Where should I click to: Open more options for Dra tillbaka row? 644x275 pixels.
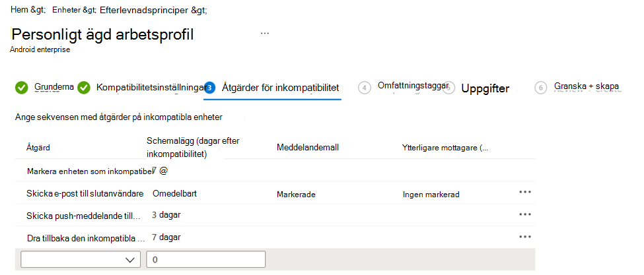(525, 237)
